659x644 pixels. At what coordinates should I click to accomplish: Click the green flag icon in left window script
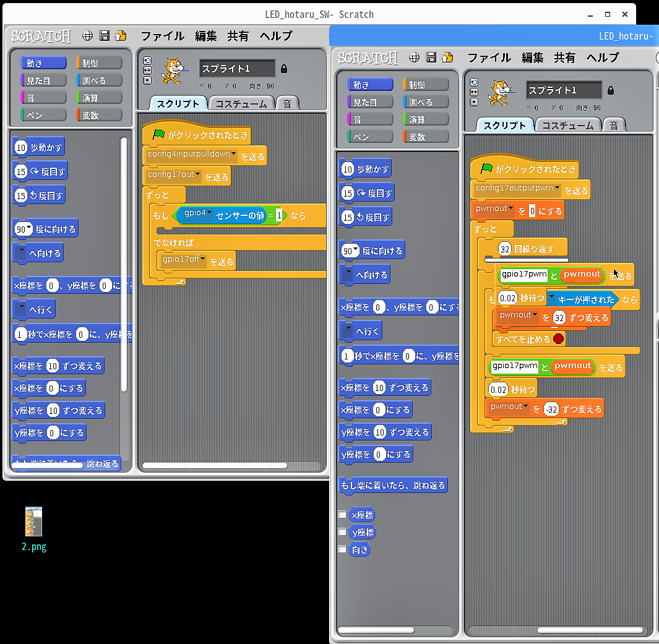[x=159, y=134]
